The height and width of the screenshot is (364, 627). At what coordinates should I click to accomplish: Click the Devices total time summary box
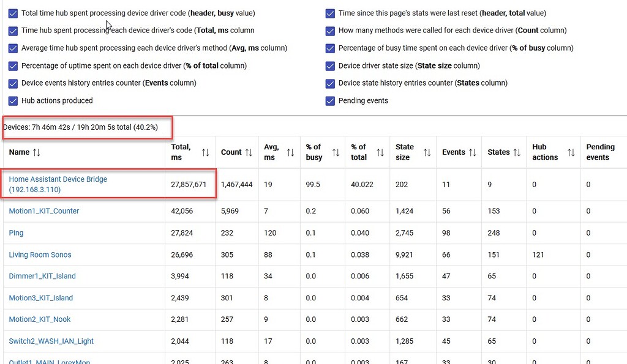pyautogui.click(x=87, y=126)
